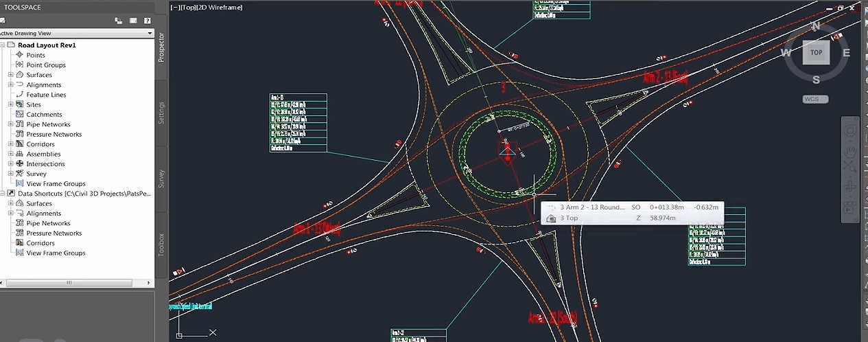Click the Zoom Extents tool in navigation bar
This screenshot has width=868, height=342.
(851, 168)
